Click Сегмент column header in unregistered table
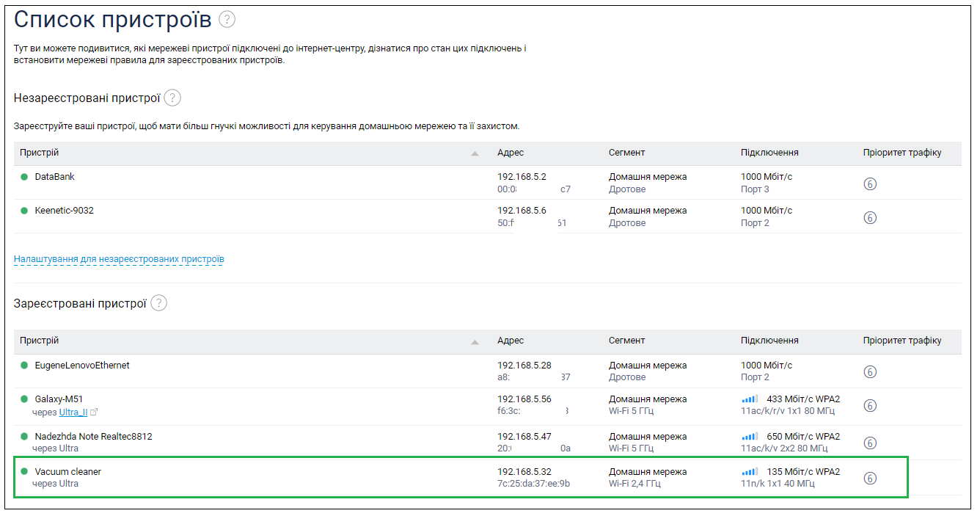The height and width of the screenshot is (516, 980). click(626, 153)
